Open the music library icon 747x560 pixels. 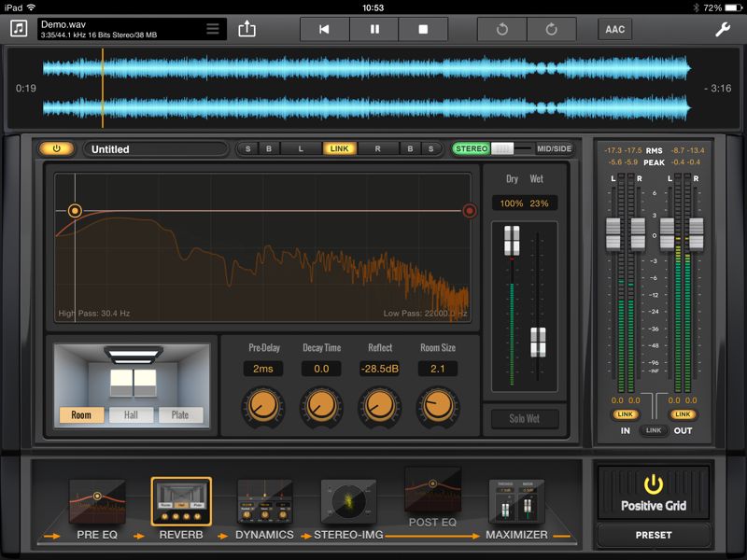pos(19,29)
